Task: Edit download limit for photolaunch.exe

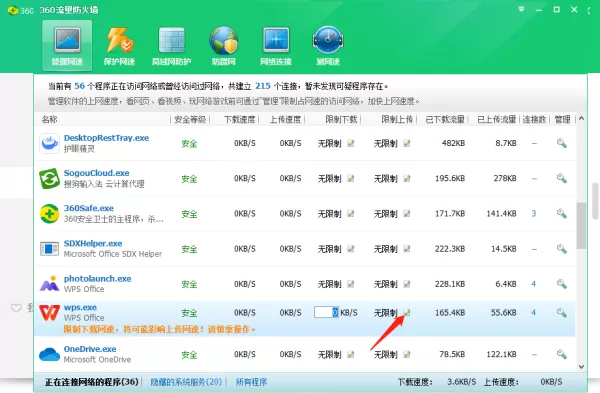Action: [x=351, y=284]
